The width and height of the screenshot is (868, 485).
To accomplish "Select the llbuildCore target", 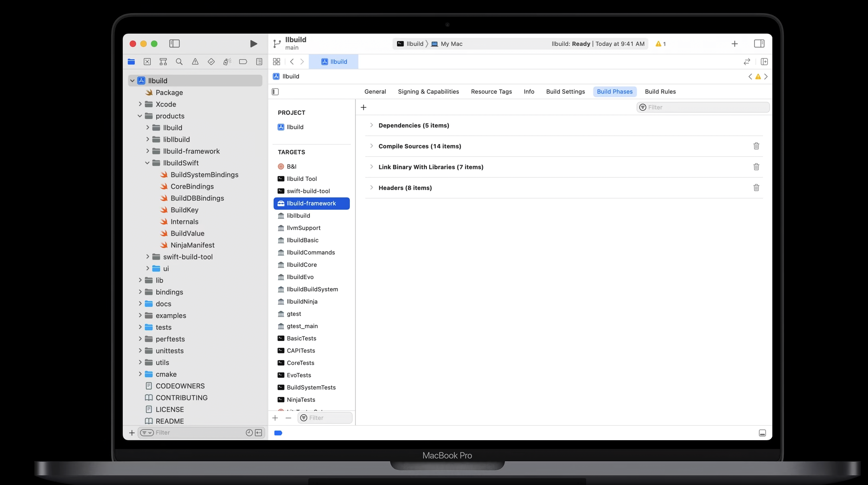I will coord(301,265).
